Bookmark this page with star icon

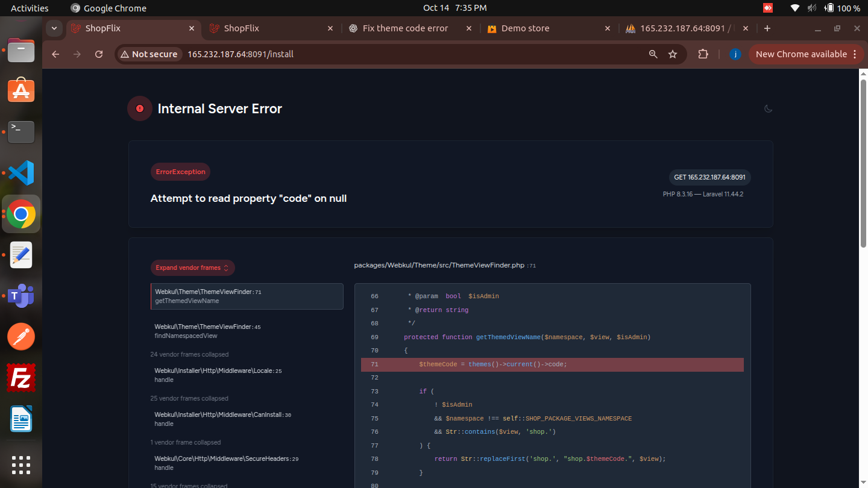coord(673,54)
